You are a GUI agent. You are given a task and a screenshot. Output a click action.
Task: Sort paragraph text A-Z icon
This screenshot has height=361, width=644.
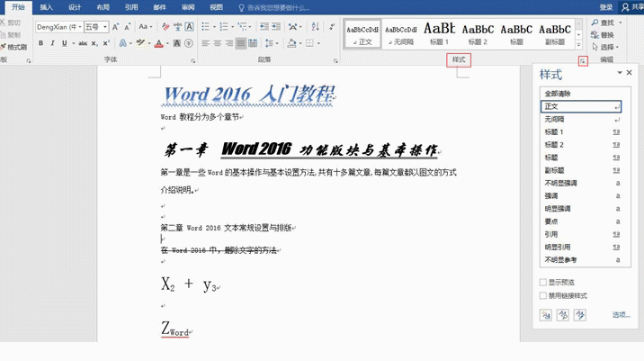pos(316,27)
